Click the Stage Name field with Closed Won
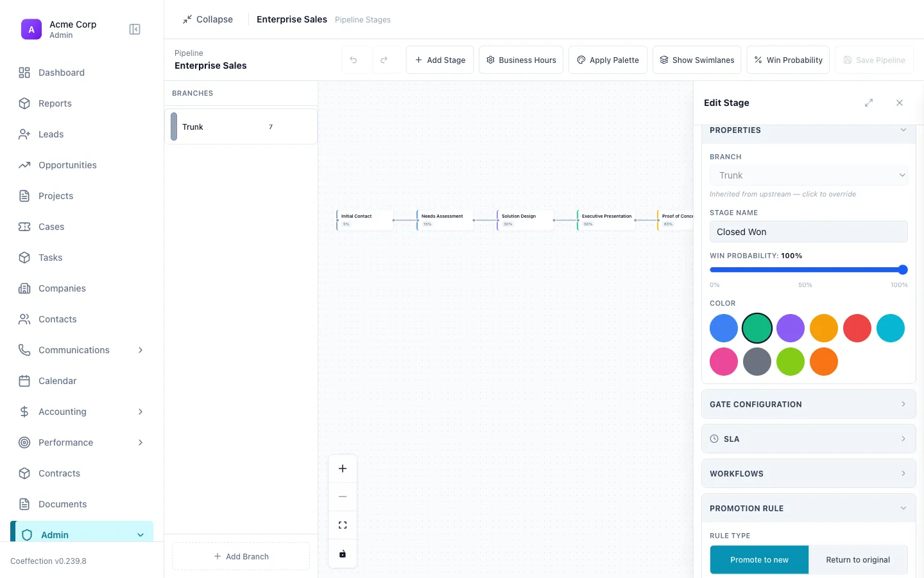Image resolution: width=924 pixels, height=578 pixels. 809,232
